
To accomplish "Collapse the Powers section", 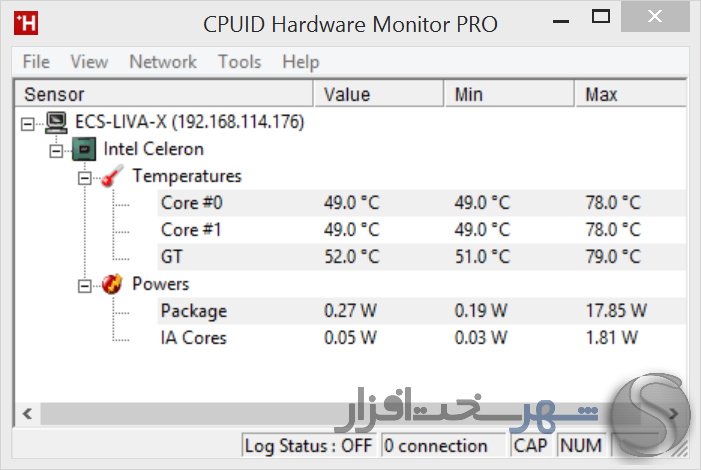I will [x=84, y=286].
